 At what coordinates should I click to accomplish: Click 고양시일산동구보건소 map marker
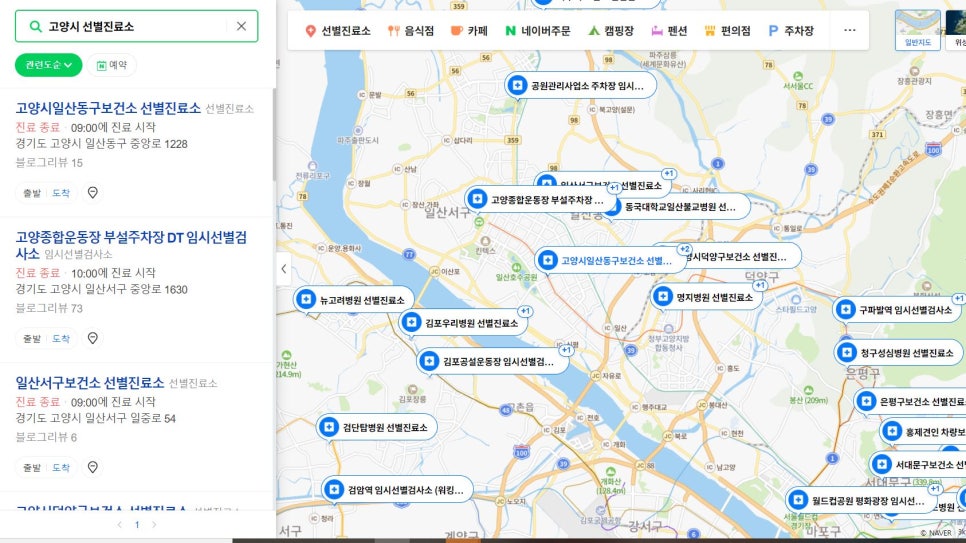(610, 260)
